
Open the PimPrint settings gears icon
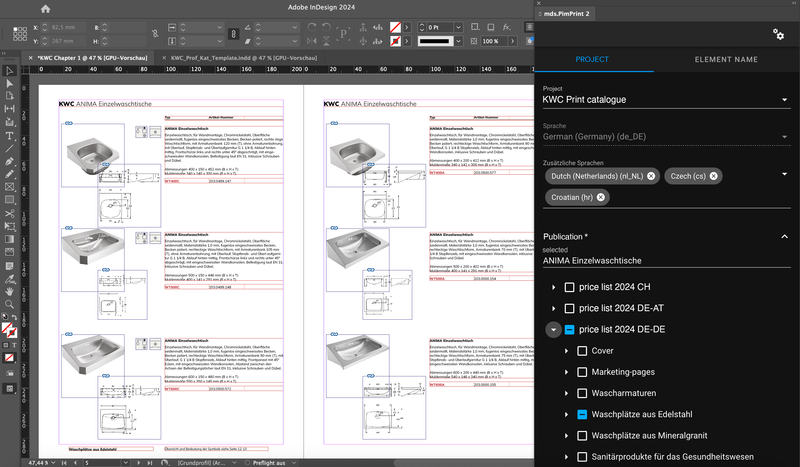[x=778, y=35]
